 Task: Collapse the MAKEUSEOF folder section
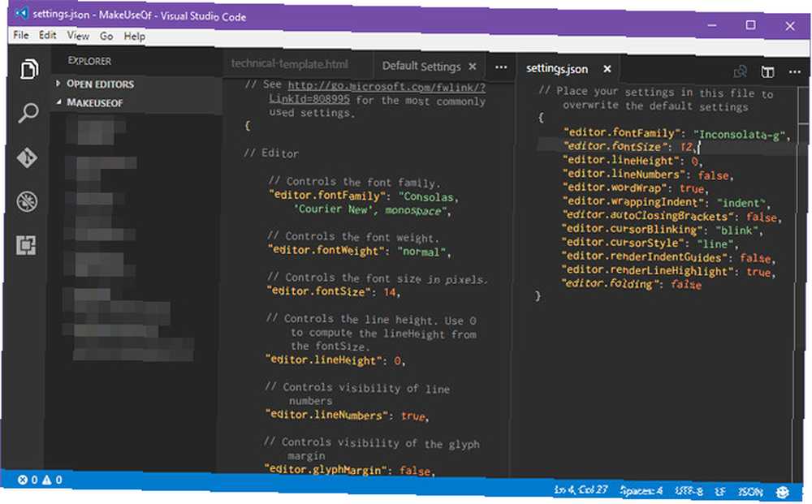tap(89, 102)
